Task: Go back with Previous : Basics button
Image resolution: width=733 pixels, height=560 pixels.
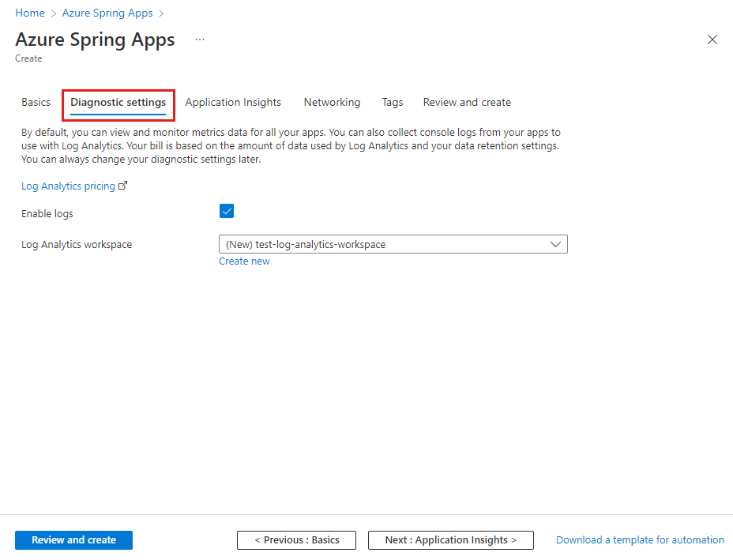Action: click(297, 540)
